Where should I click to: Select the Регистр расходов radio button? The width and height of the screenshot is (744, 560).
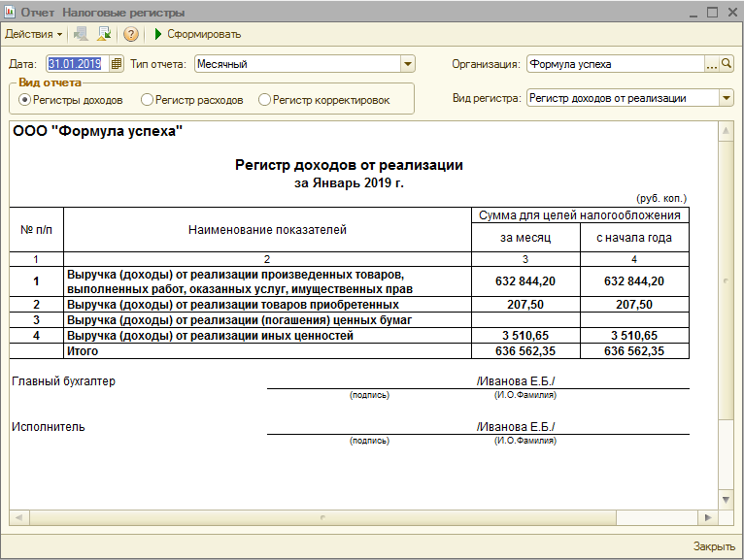[x=147, y=99]
